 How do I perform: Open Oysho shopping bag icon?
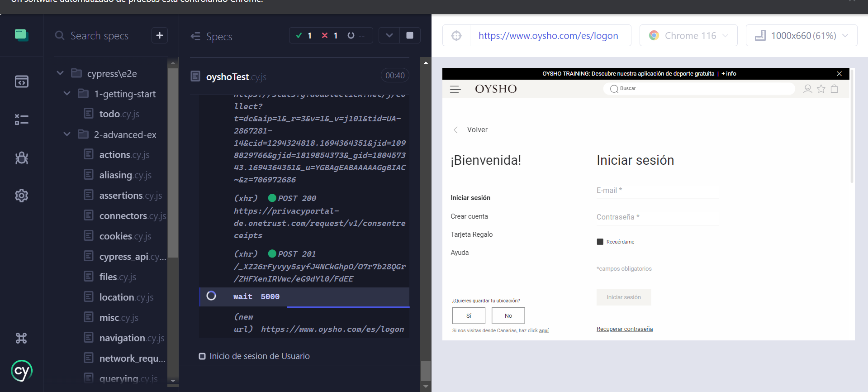835,89
